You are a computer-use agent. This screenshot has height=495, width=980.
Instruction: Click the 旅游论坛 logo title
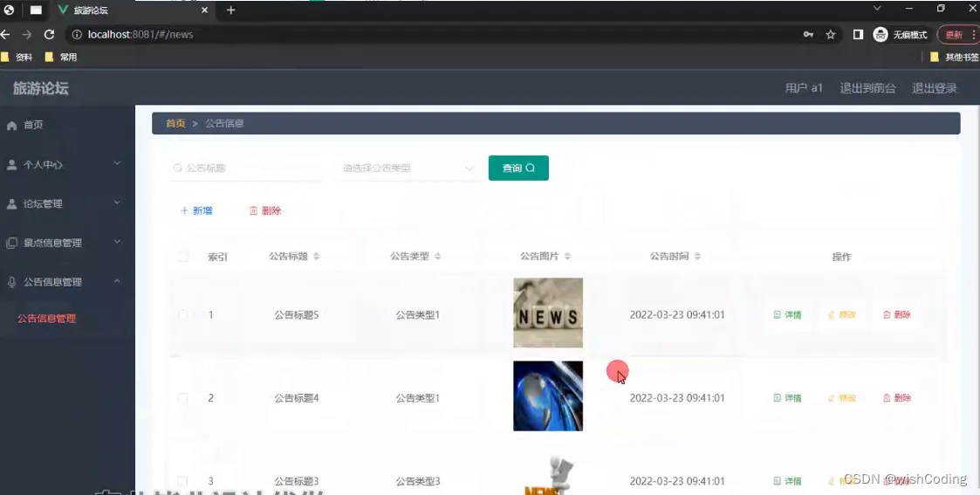[41, 88]
